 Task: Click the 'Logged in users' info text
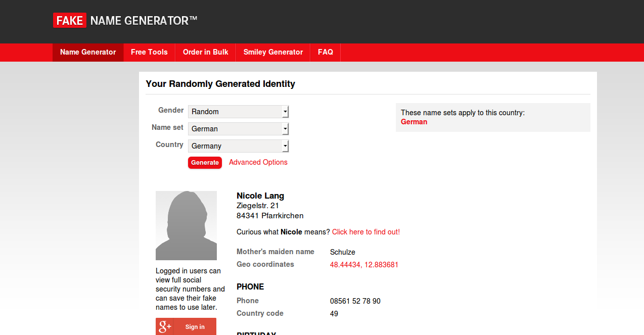click(x=190, y=289)
